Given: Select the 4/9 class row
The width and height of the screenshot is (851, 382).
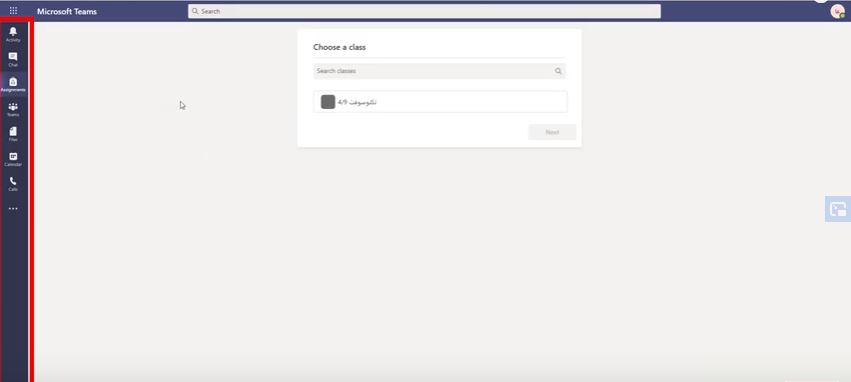Looking at the screenshot, I should click(x=440, y=102).
